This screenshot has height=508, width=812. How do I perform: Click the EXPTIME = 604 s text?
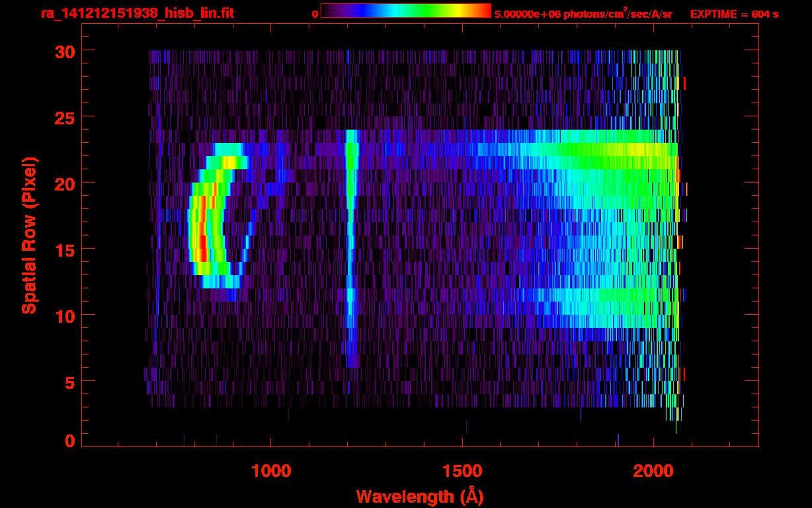click(734, 14)
